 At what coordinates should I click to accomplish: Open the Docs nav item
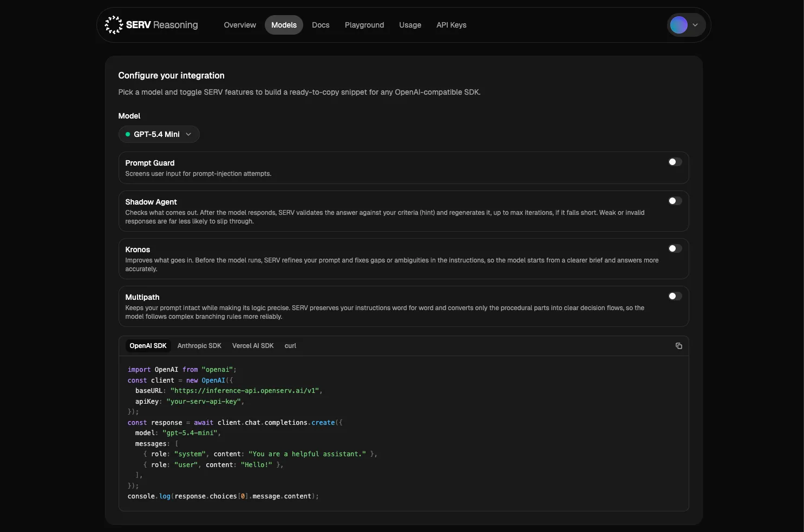321,25
